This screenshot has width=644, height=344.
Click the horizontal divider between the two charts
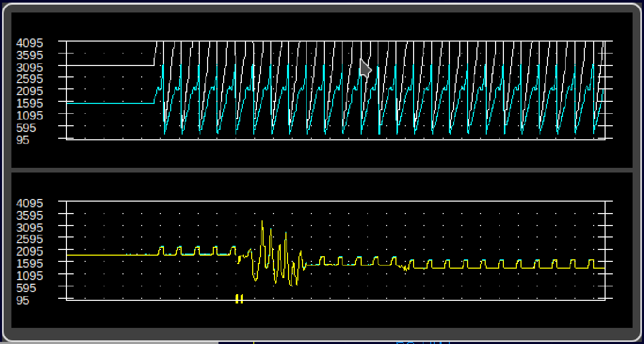[x=322, y=169]
